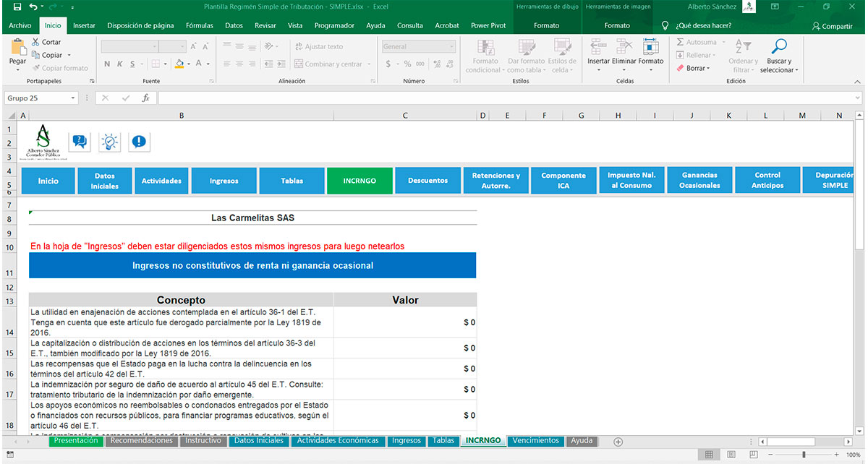Open the borders dropdown arrow

click(x=166, y=64)
